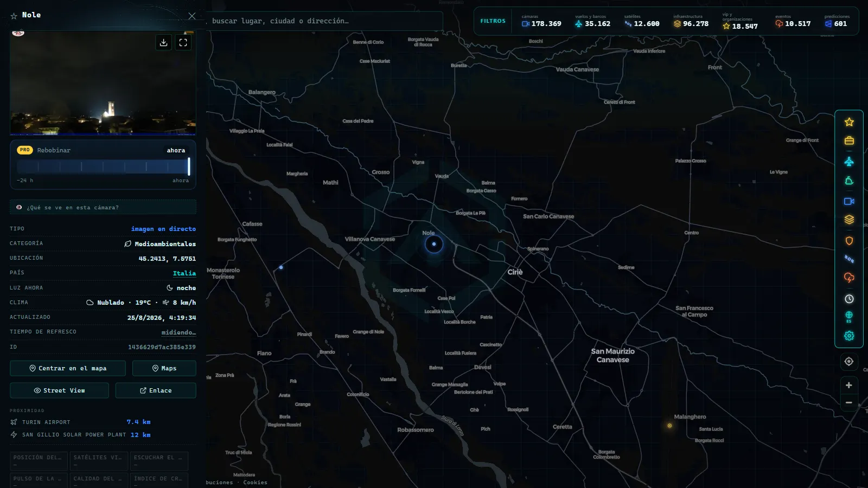Open the 'Escuchar el…' info card
Image resolution: width=868 pixels, height=488 pixels.
pyautogui.click(x=159, y=460)
